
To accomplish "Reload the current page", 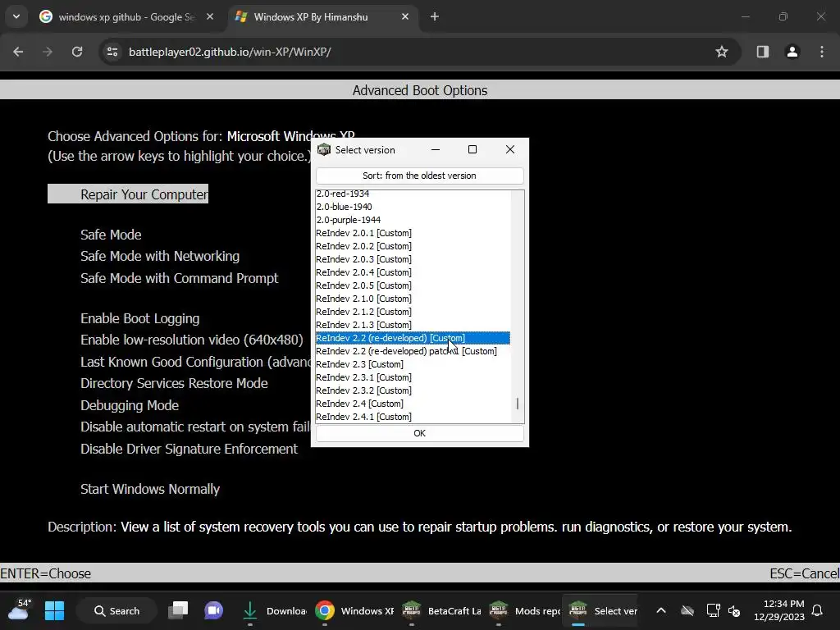I will pos(77,52).
